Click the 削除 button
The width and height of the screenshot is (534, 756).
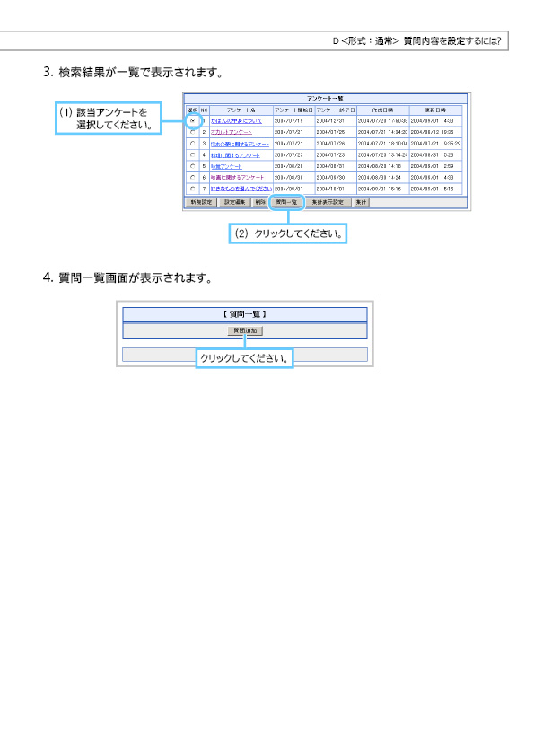[259, 203]
